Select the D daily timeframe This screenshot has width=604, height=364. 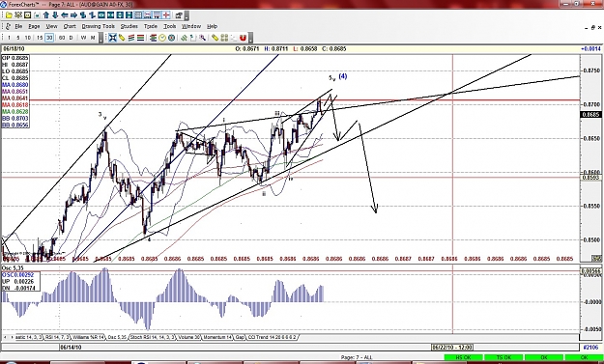(x=71, y=38)
